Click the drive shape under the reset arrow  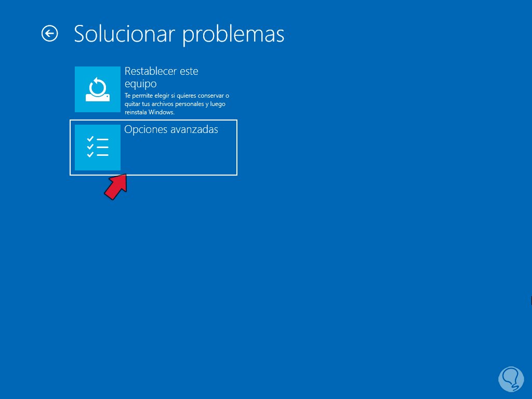(x=98, y=97)
